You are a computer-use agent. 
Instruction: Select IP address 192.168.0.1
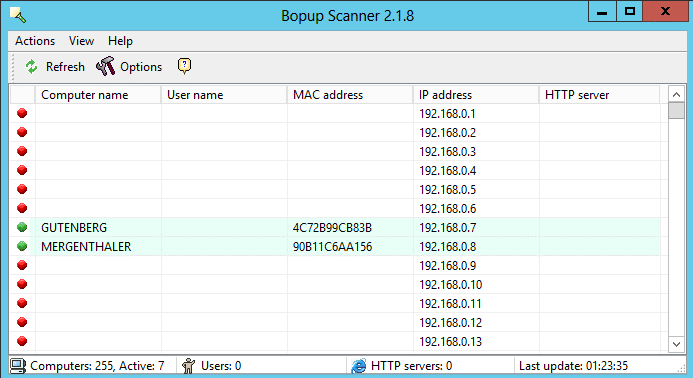point(447,114)
